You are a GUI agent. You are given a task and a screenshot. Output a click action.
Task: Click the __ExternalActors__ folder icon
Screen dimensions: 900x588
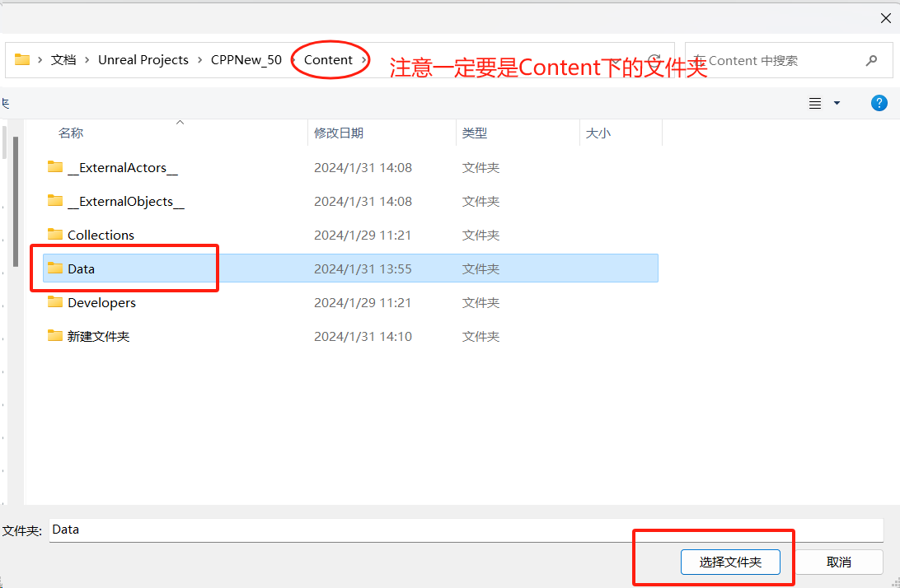[55, 167]
